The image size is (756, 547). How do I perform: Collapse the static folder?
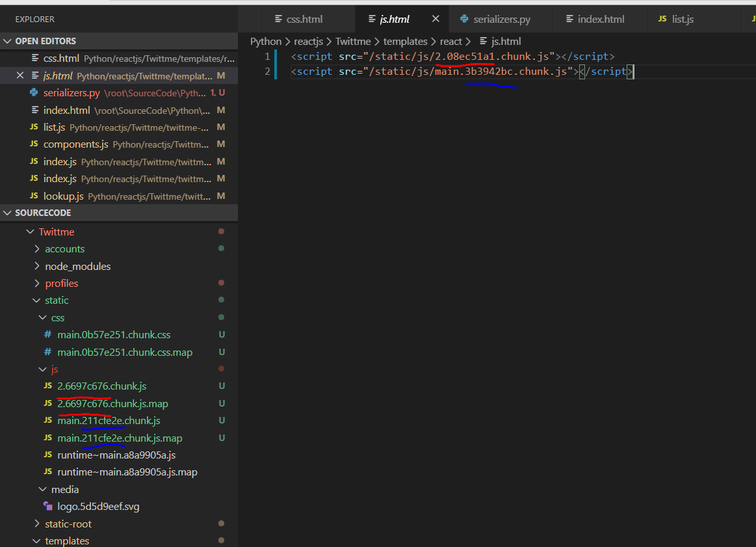(x=37, y=300)
